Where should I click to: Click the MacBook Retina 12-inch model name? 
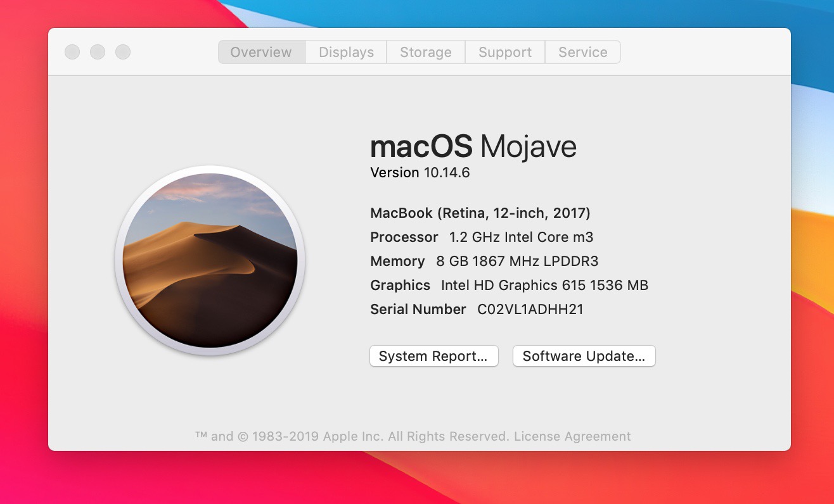tap(480, 213)
